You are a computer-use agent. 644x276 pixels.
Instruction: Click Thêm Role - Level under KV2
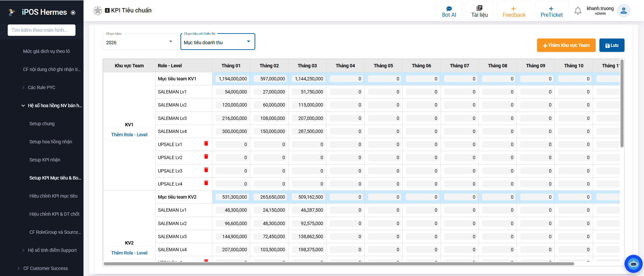129,253
